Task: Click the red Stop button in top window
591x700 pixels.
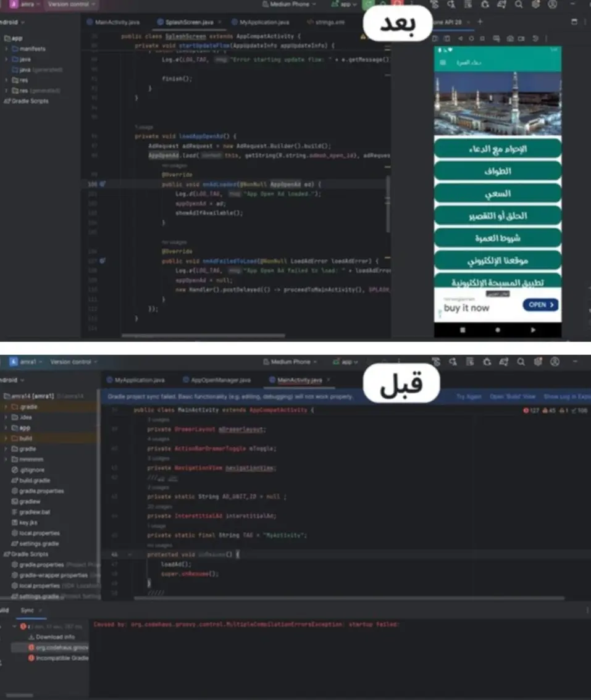Action: [398, 4]
